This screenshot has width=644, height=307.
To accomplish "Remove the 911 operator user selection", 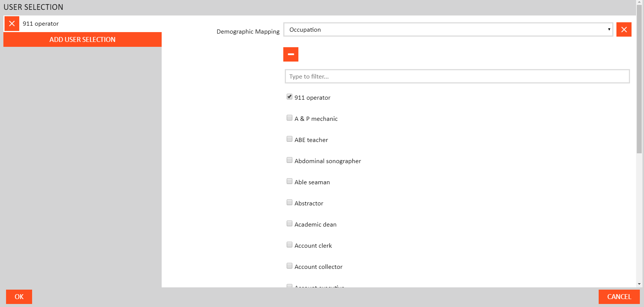I will point(12,23).
